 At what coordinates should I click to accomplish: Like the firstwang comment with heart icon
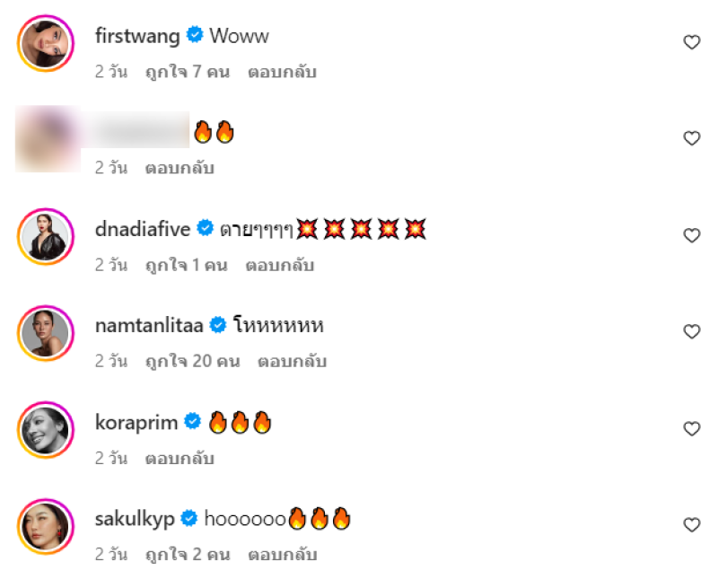point(691,42)
